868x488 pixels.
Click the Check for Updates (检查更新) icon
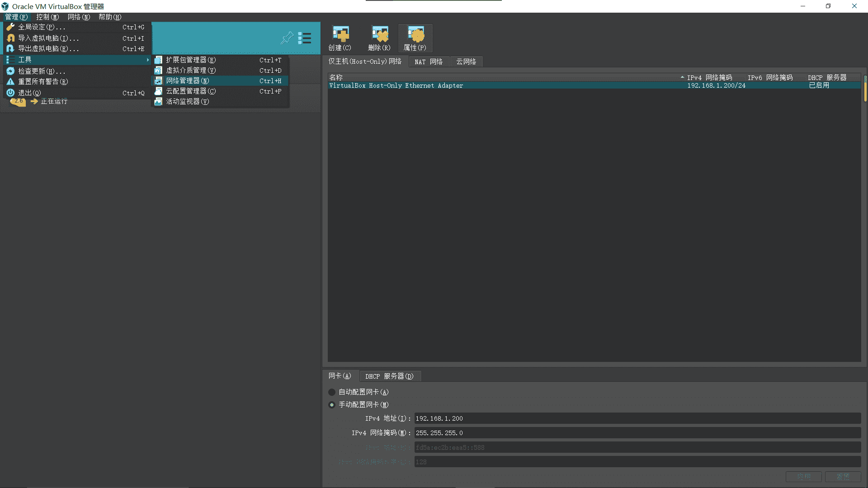point(10,71)
